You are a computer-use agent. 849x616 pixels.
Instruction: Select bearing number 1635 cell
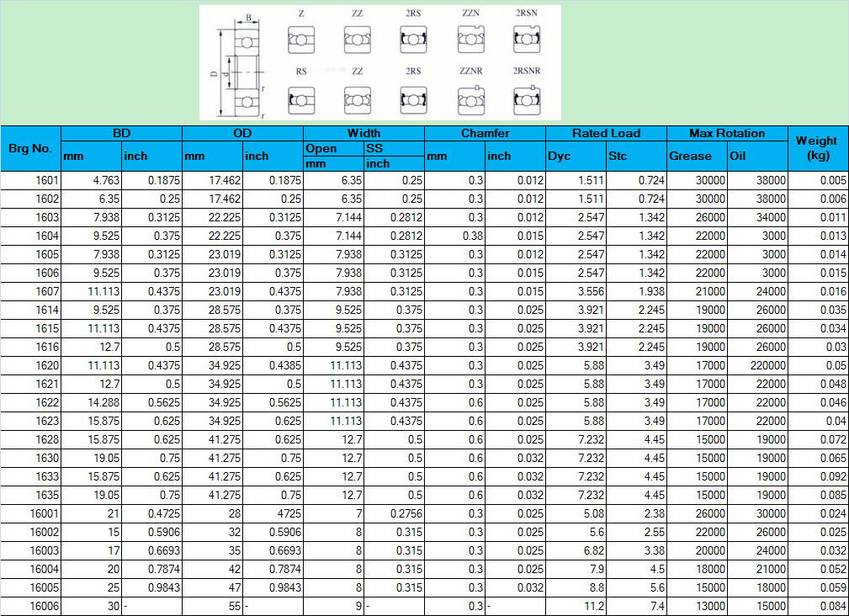coord(31,495)
